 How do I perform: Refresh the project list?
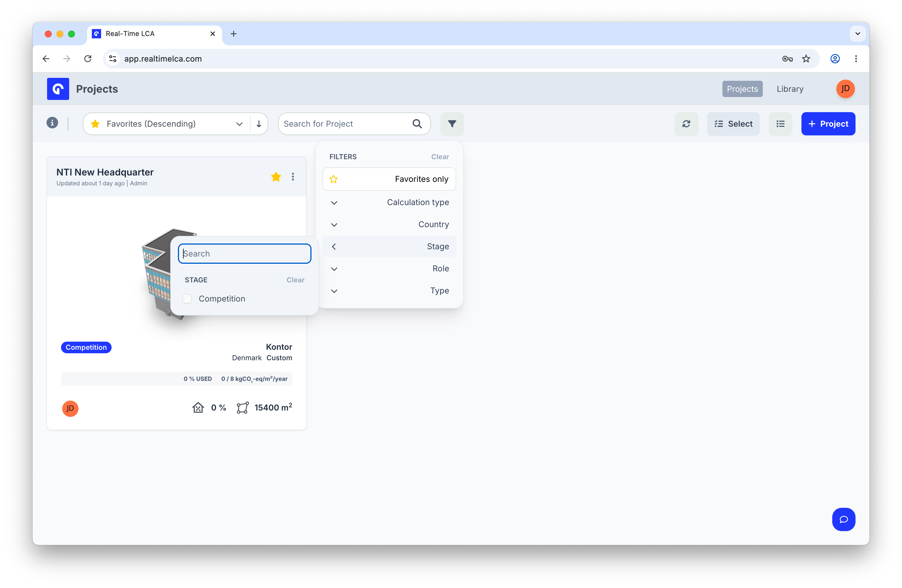tap(686, 123)
